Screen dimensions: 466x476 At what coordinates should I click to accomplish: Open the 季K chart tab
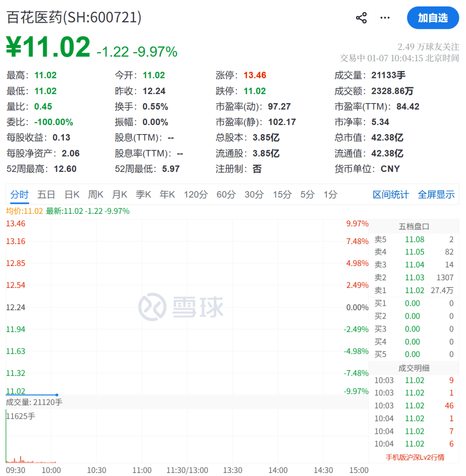pos(143,194)
